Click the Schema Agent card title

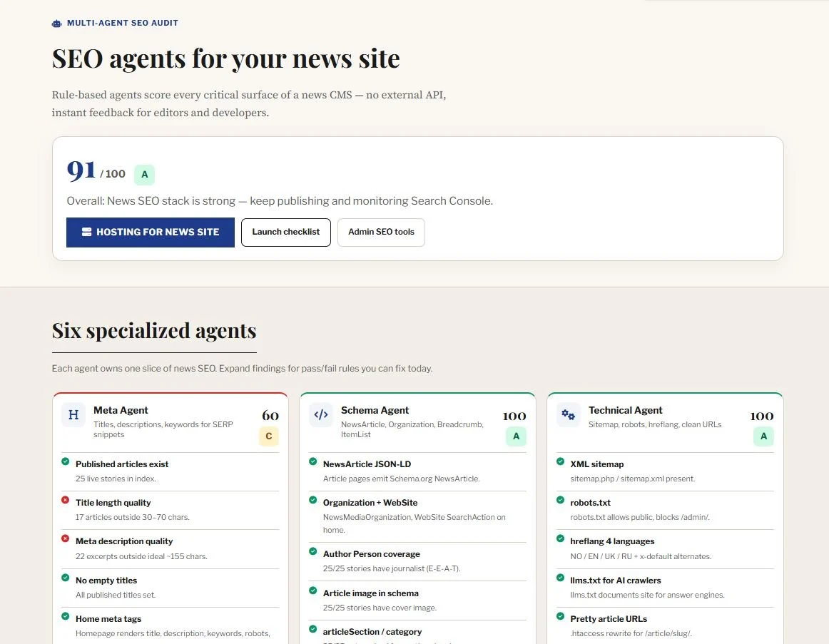point(375,411)
